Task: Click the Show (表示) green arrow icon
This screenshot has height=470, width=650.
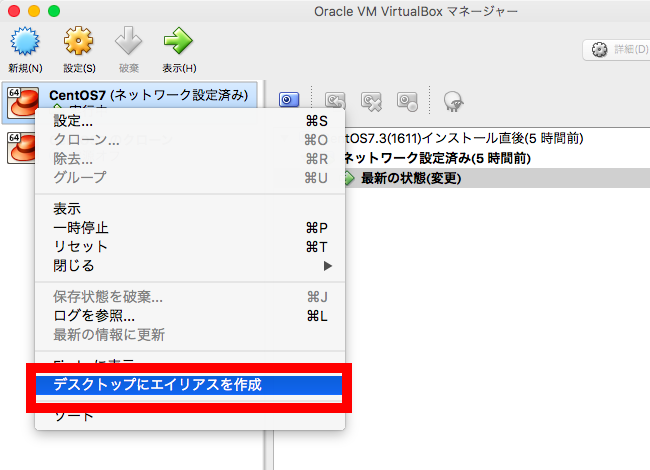Action: point(178,41)
